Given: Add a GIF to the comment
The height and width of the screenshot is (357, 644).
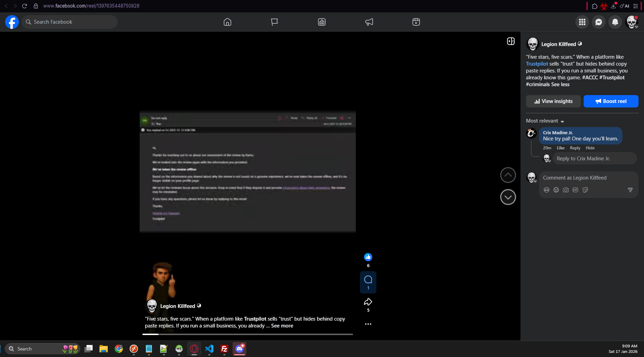Looking at the screenshot, I should pos(575,190).
